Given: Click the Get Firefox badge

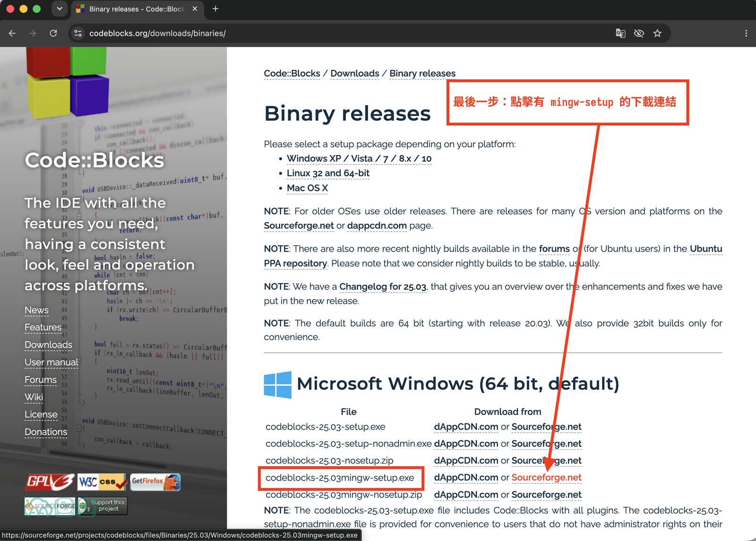Looking at the screenshot, I should click(x=155, y=482).
